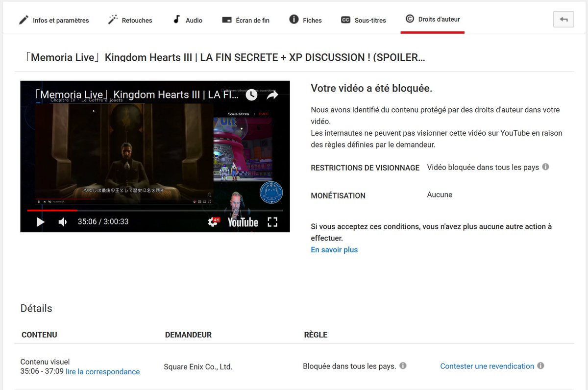Open lire la correspondance link
The image size is (588, 390).
coord(103,372)
